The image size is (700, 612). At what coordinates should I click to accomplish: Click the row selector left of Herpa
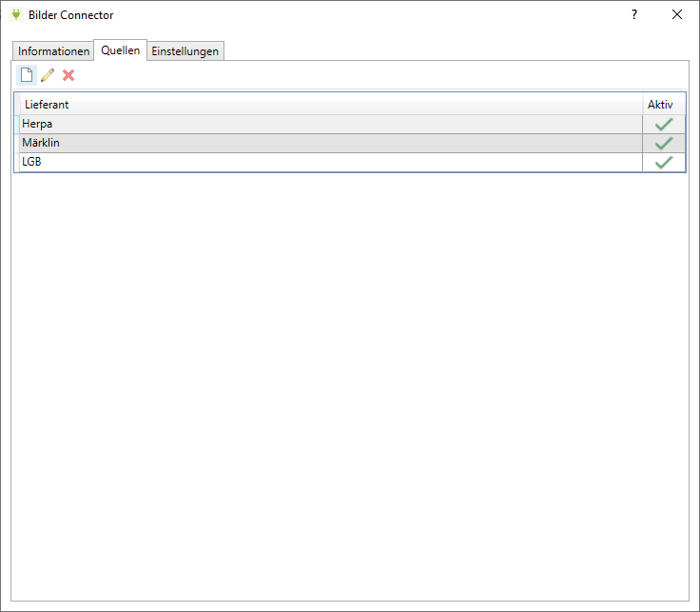click(16, 125)
